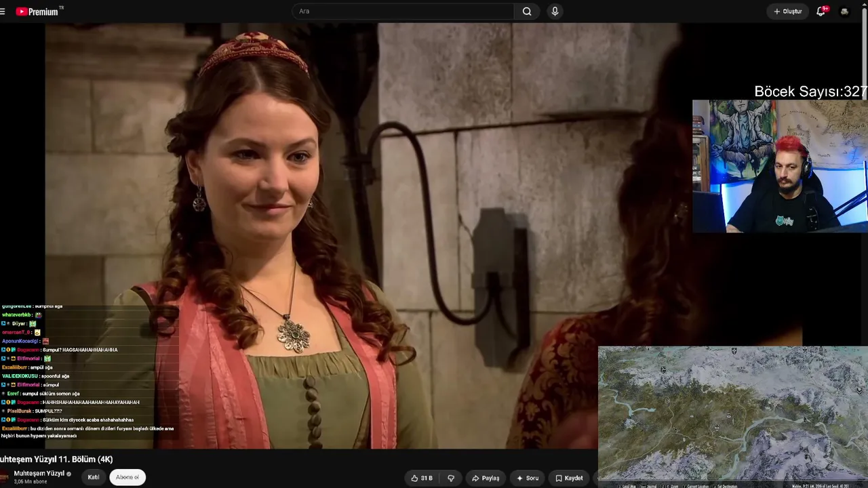Image resolution: width=868 pixels, height=488 pixels.
Task: Click chat username "Diiyar"
Action: 19,324
